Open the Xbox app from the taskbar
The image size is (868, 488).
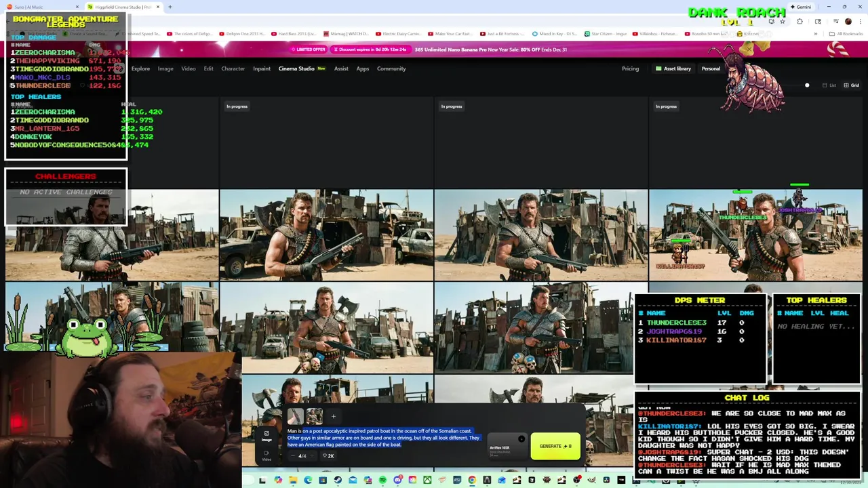point(428,480)
